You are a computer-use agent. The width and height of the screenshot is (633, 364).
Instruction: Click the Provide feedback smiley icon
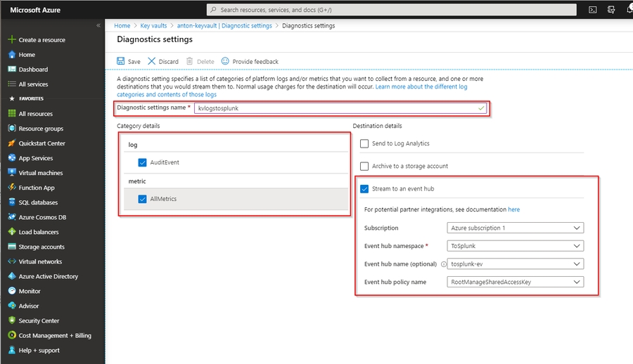[225, 62]
